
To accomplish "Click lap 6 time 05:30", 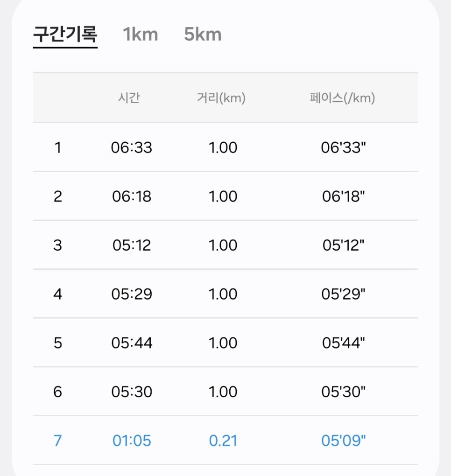I will point(132,392).
